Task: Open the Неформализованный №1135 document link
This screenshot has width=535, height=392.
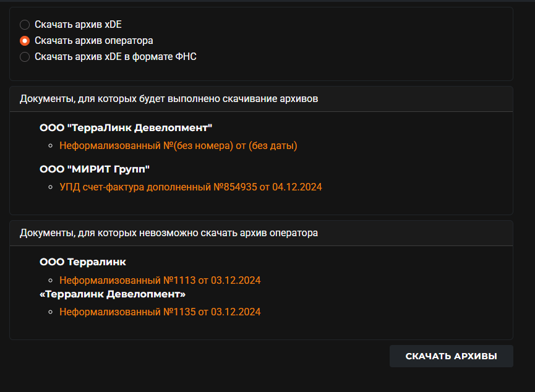Action: [160, 312]
